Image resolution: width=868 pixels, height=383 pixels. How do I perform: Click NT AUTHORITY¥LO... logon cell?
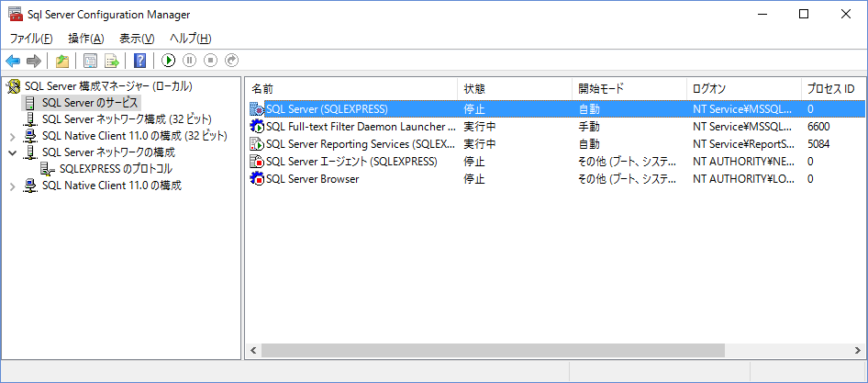[743, 179]
